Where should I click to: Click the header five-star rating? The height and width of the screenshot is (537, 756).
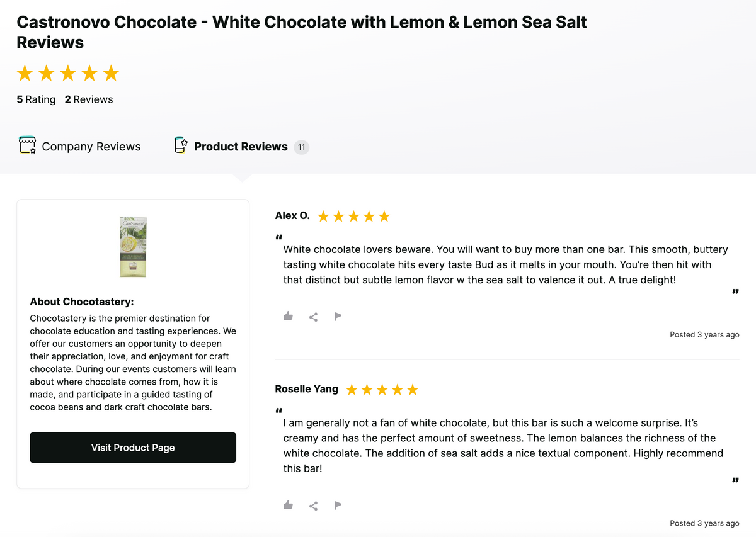coord(67,74)
